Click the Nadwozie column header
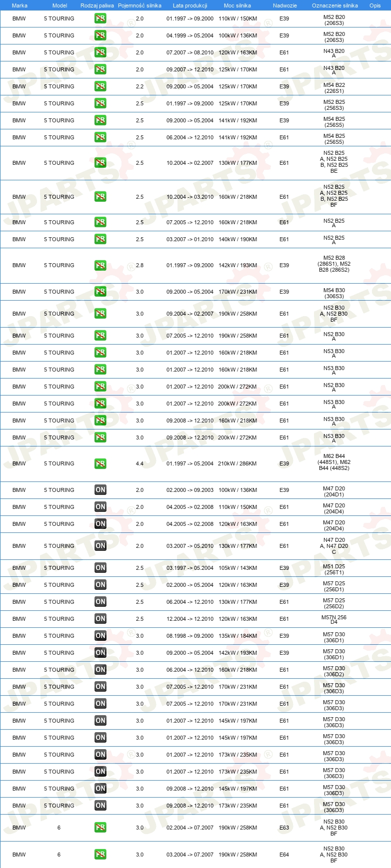This screenshot has width=391, height=868. [x=284, y=5]
